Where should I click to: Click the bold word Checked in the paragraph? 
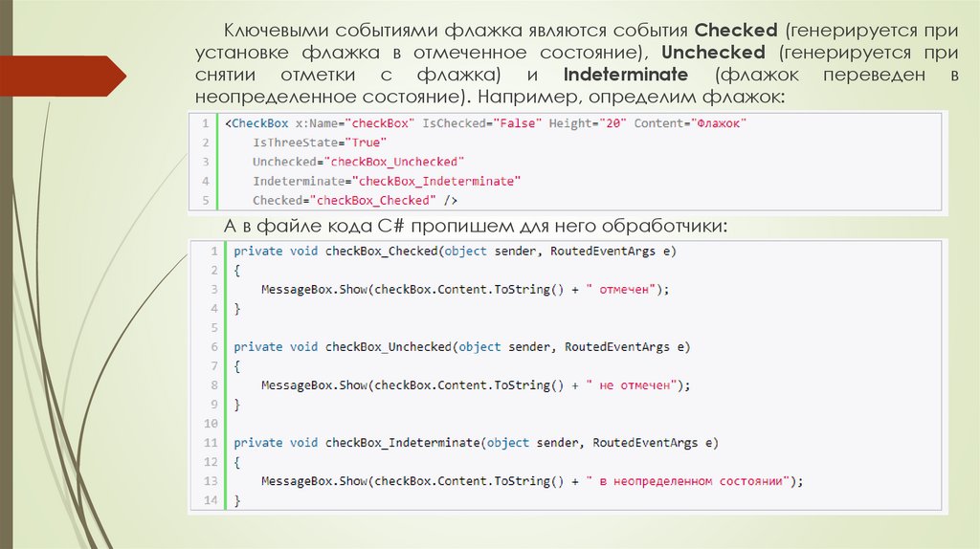[736, 30]
